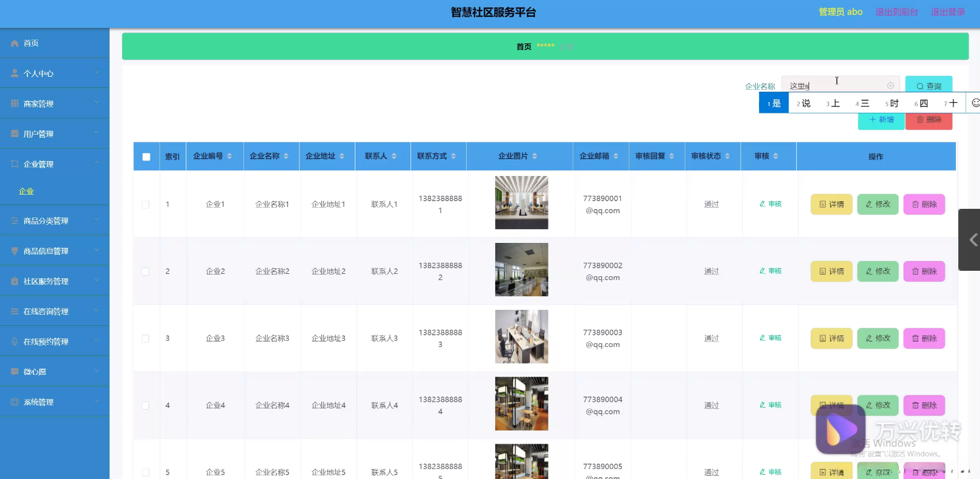The height and width of the screenshot is (479, 980).
Task: Click 修改 for 企业1
Action: (x=878, y=204)
